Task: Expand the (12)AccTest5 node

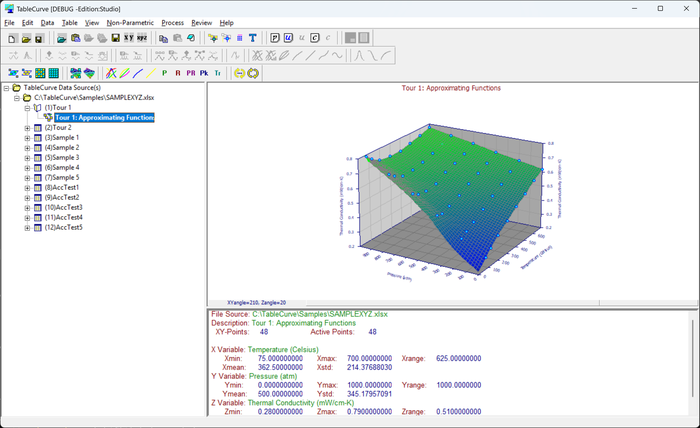Action: click(x=27, y=228)
